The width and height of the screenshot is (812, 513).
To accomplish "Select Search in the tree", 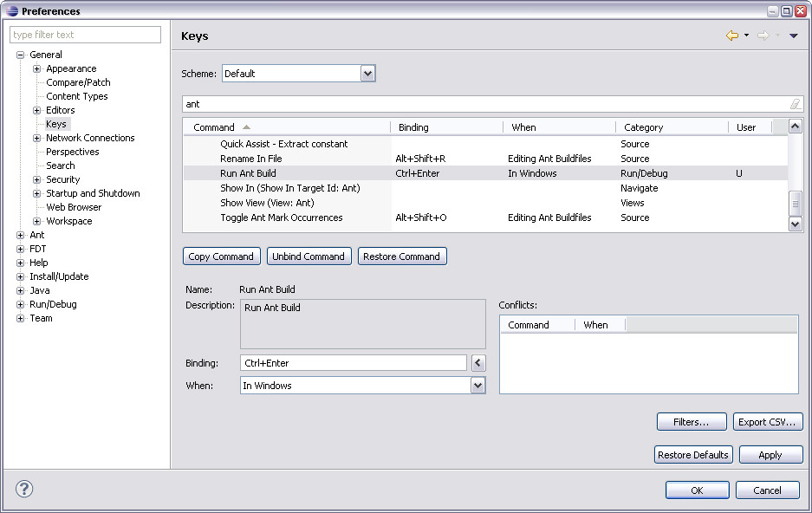I will point(60,166).
